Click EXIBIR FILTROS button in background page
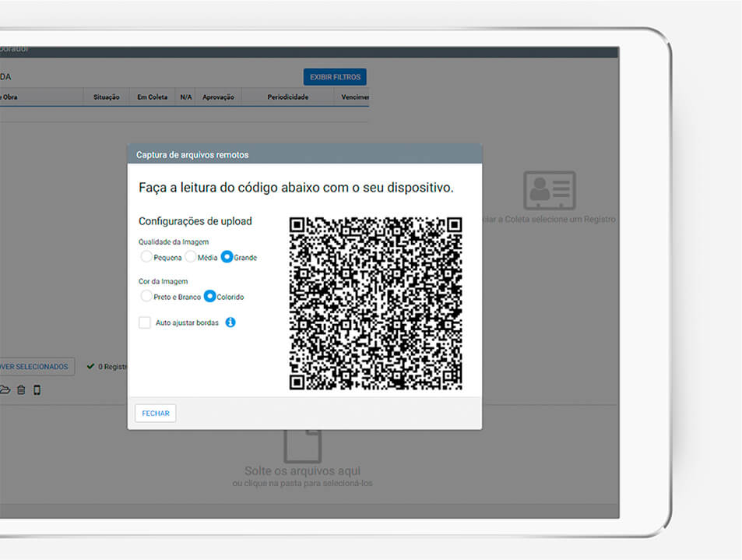Viewport: 742px width, 560px height. (335, 77)
